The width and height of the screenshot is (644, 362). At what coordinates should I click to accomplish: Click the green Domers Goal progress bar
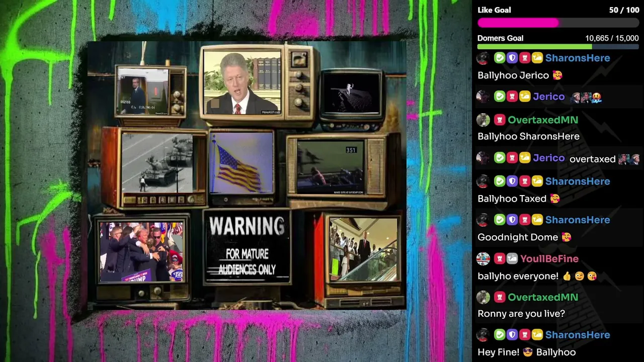(x=558, y=47)
